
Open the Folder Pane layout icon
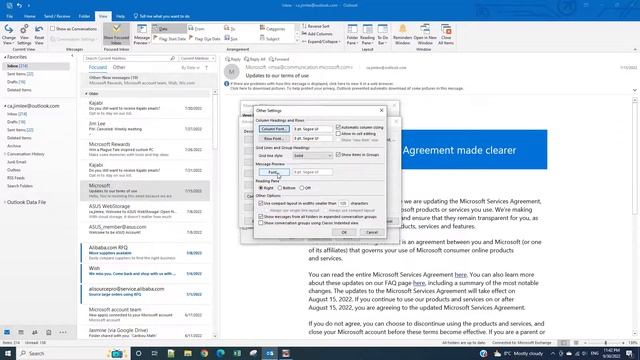click(352, 34)
